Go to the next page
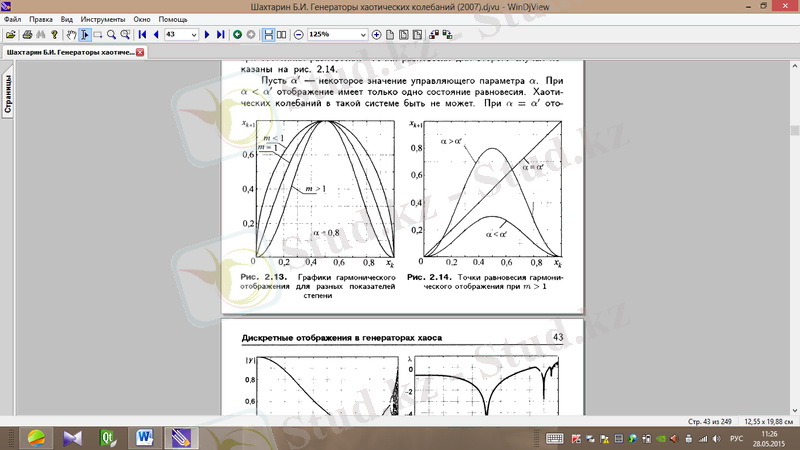The image size is (800, 450). tap(207, 35)
